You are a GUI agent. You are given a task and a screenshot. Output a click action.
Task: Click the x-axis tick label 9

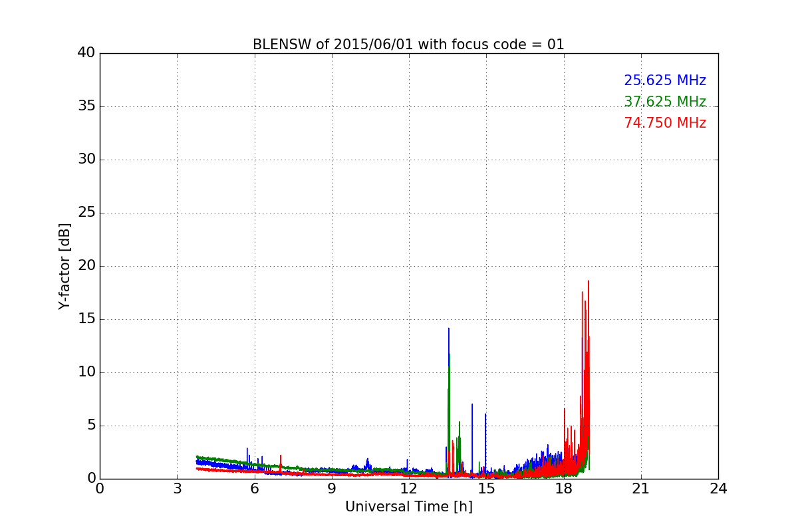(332, 489)
